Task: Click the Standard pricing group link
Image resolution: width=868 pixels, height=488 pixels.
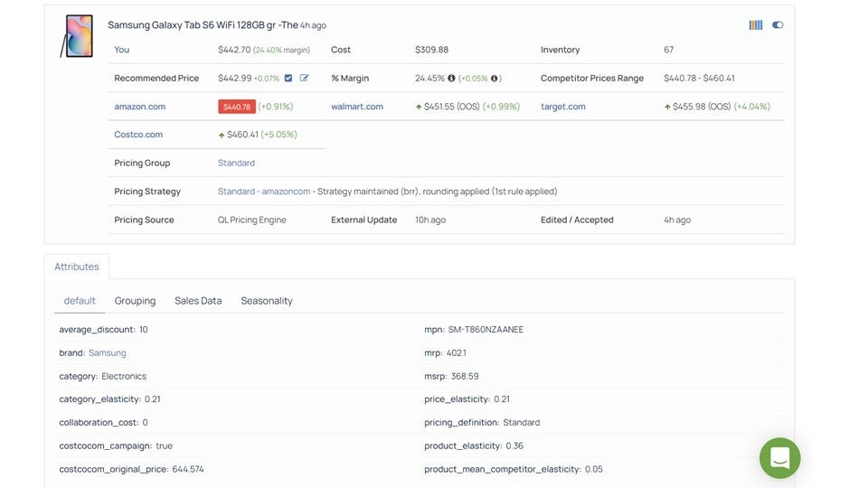Action: pos(236,164)
